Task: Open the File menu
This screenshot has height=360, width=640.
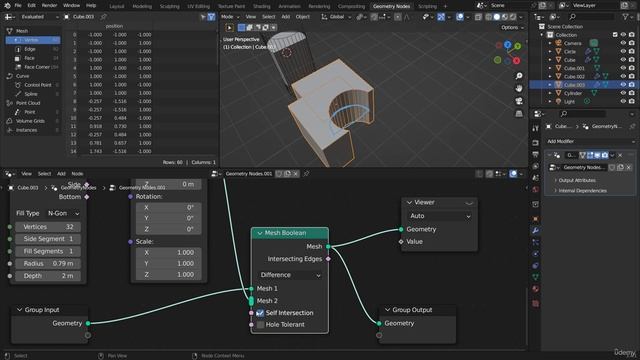Action: (18, 6)
